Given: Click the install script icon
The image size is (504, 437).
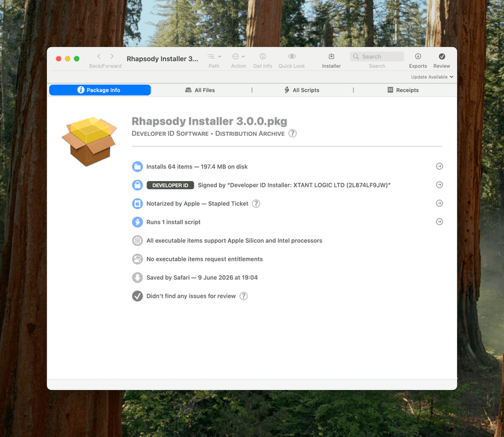Looking at the screenshot, I should [x=137, y=222].
